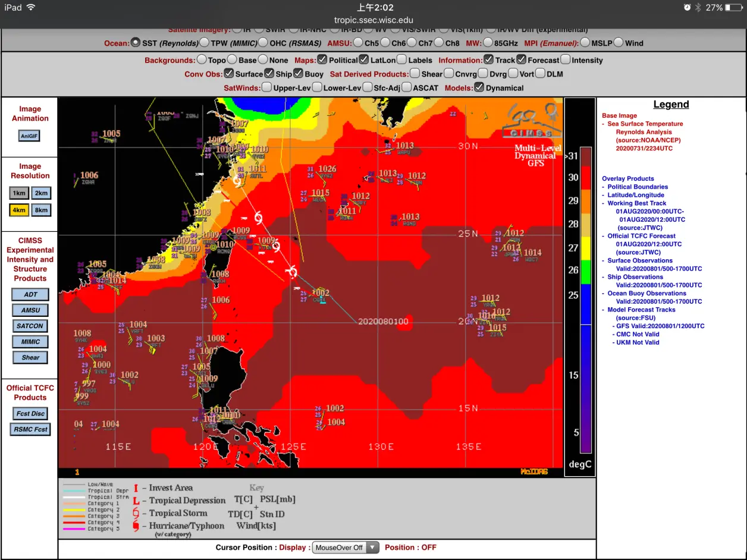Toggle the Surface conv obs checkbox

point(228,73)
